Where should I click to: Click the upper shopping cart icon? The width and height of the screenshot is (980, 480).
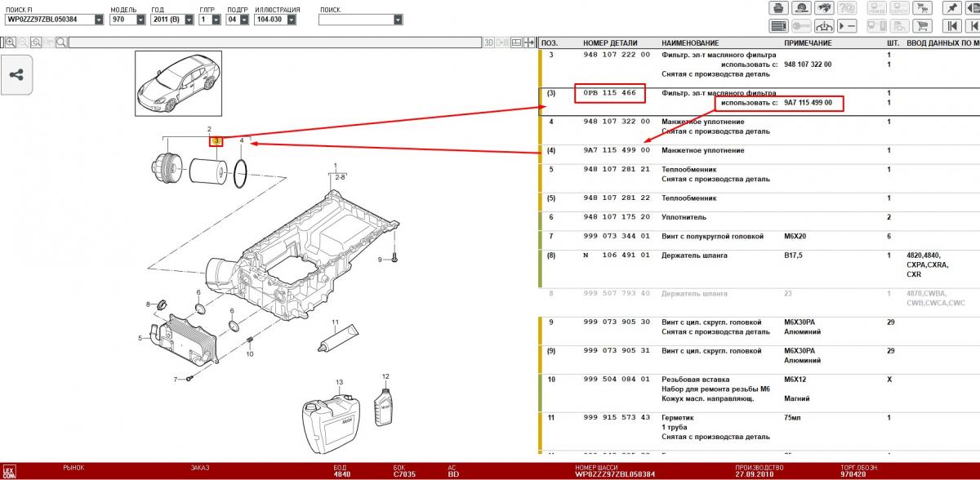(924, 7)
